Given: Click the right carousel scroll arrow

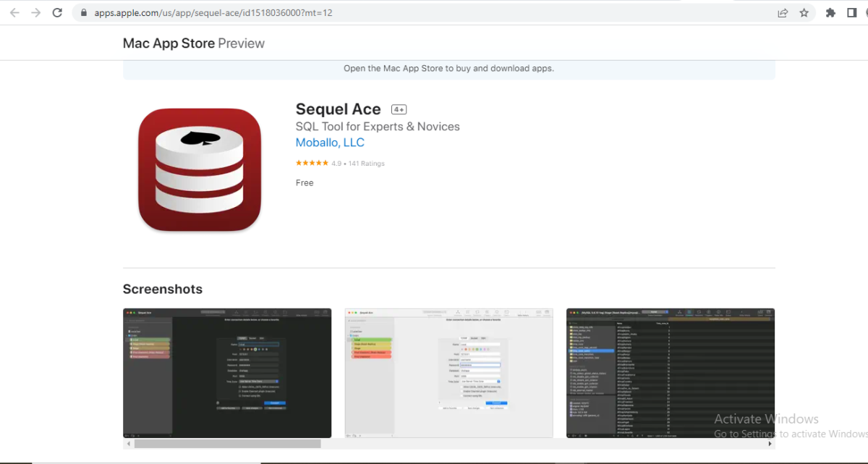Looking at the screenshot, I should [x=770, y=443].
